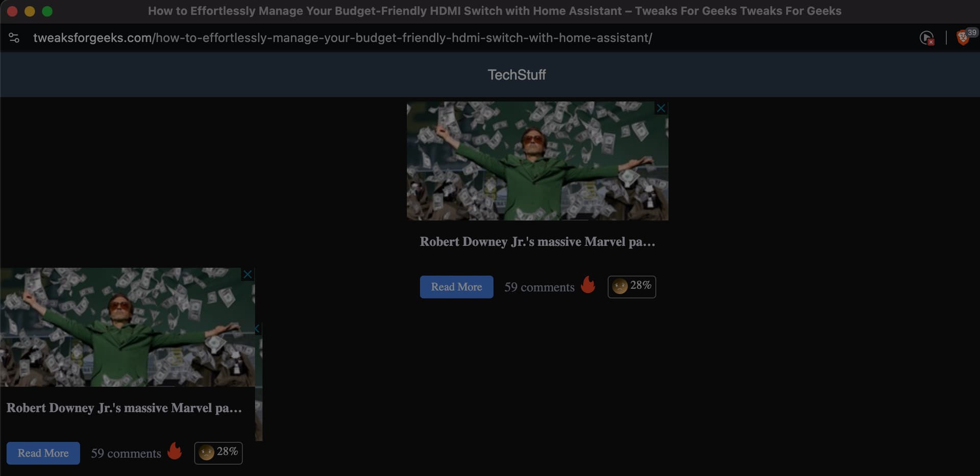980x476 pixels.
Task: Open the center card's money image thumbnail
Action: [x=537, y=161]
